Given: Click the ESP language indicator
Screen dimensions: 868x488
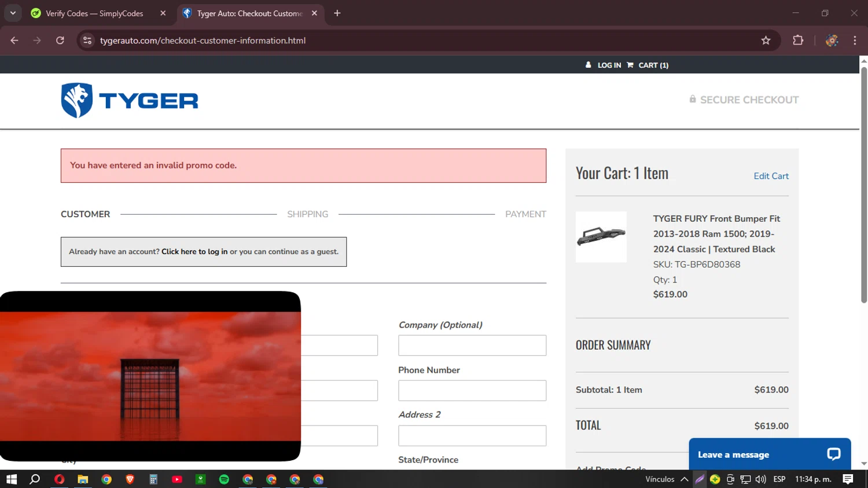Looking at the screenshot, I should coord(779,479).
